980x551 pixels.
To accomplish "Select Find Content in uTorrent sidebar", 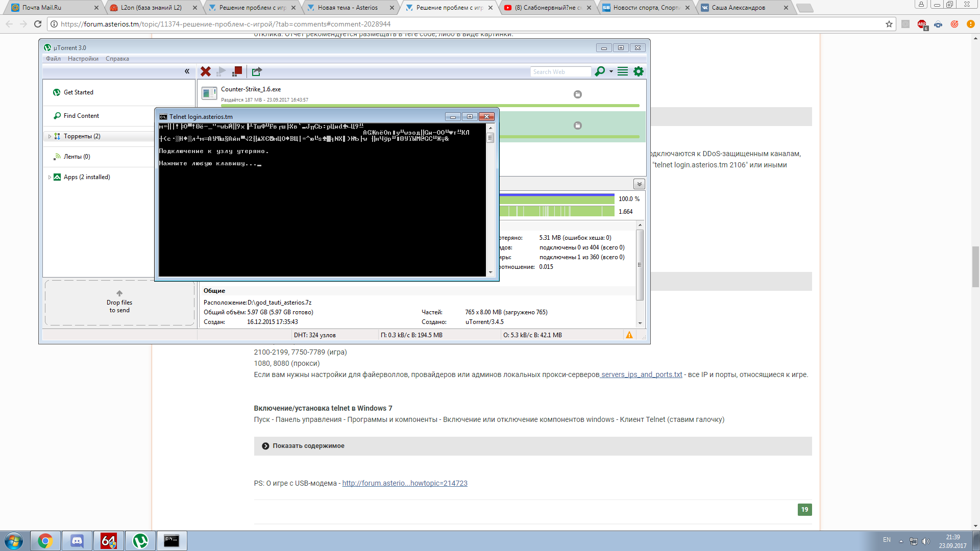I will [x=81, y=116].
